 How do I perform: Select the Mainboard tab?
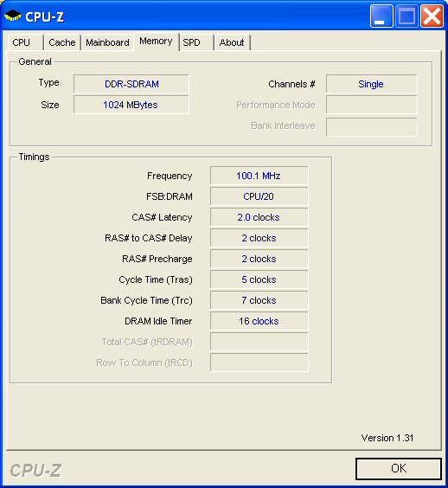point(107,42)
